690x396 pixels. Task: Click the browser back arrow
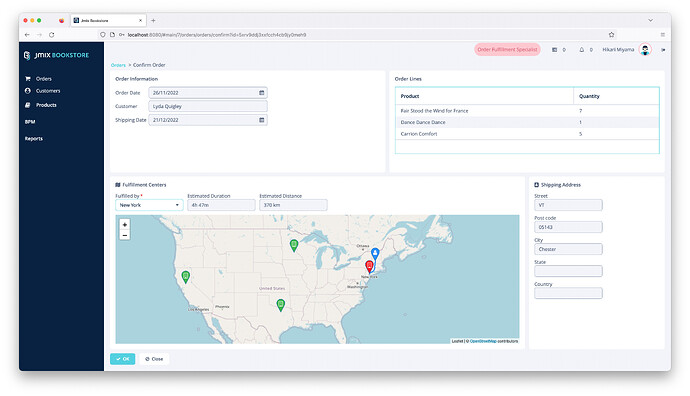pos(27,35)
